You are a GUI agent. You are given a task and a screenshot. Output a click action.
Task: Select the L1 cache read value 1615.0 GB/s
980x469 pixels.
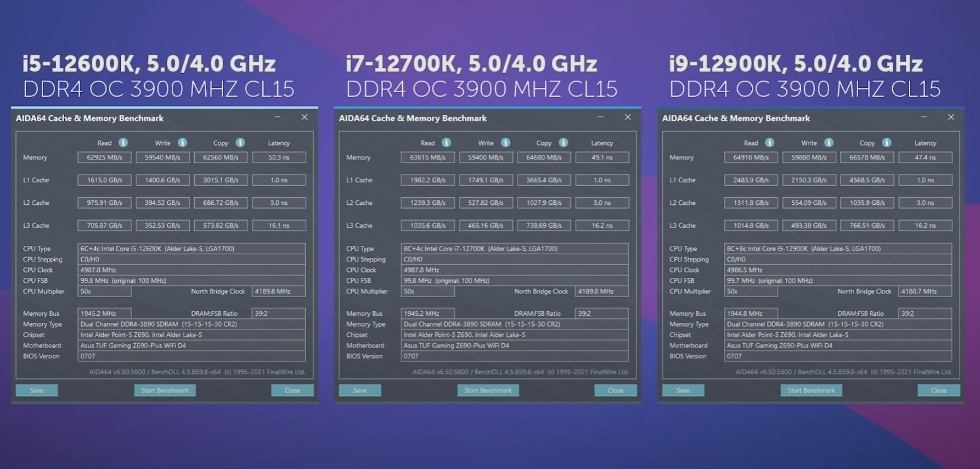[104, 180]
